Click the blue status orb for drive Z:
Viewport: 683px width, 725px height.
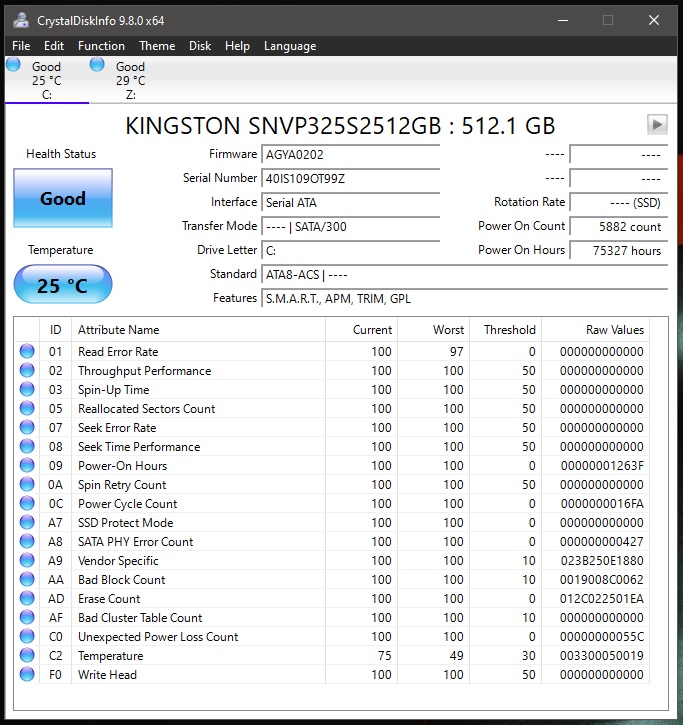pyautogui.click(x=97, y=64)
